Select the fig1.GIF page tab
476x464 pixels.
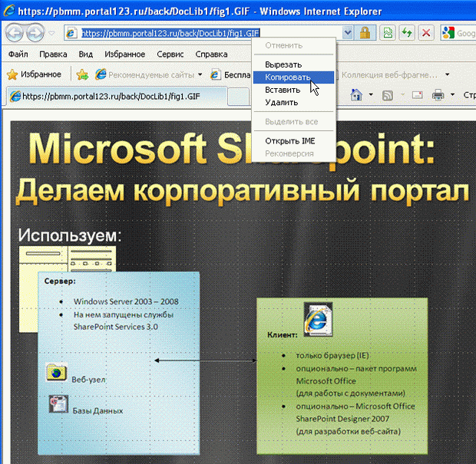(115, 97)
